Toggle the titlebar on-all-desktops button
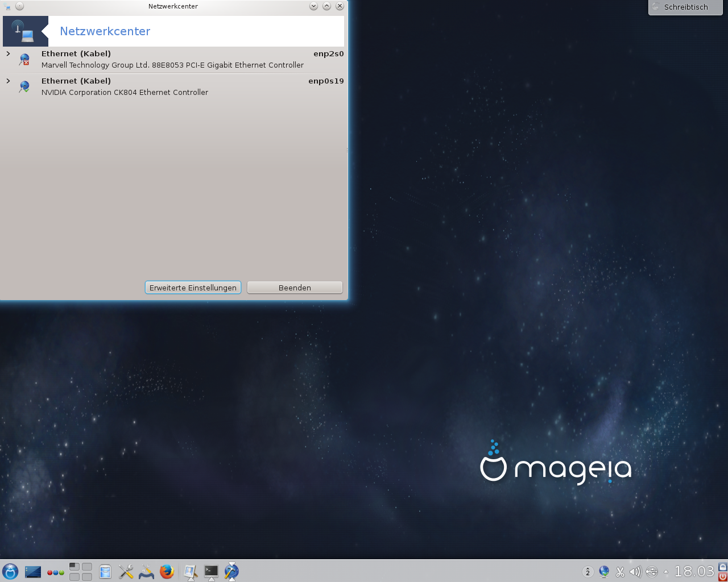Viewport: 728px width, 582px height. click(x=19, y=6)
